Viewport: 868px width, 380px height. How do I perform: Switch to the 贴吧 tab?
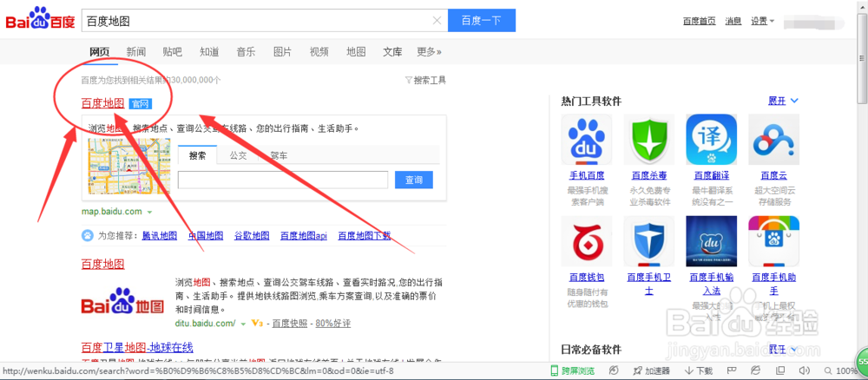tap(172, 52)
